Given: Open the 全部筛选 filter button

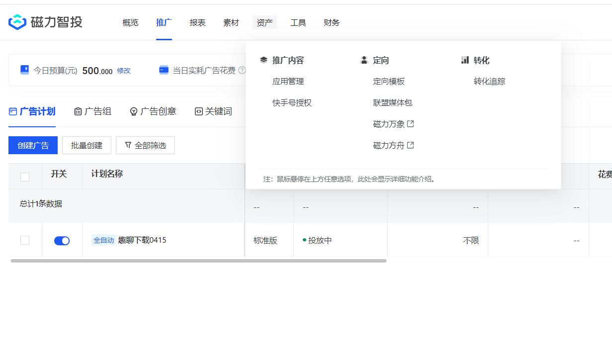Looking at the screenshot, I should click(x=145, y=145).
